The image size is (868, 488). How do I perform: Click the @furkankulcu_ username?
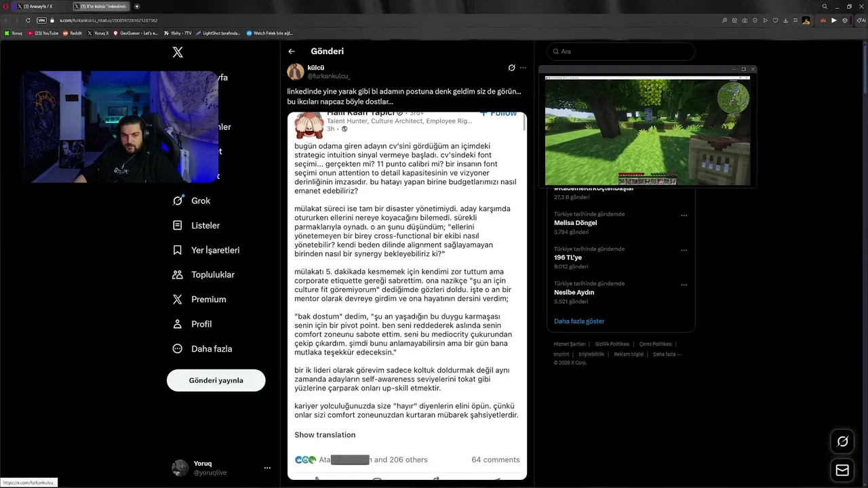(329, 77)
